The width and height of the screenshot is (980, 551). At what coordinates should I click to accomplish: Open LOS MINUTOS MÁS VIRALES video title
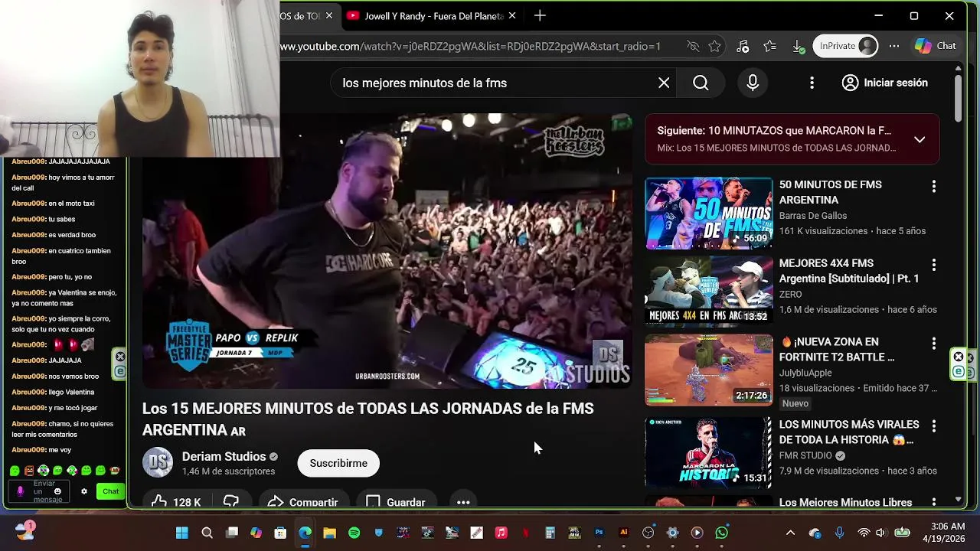(x=848, y=432)
